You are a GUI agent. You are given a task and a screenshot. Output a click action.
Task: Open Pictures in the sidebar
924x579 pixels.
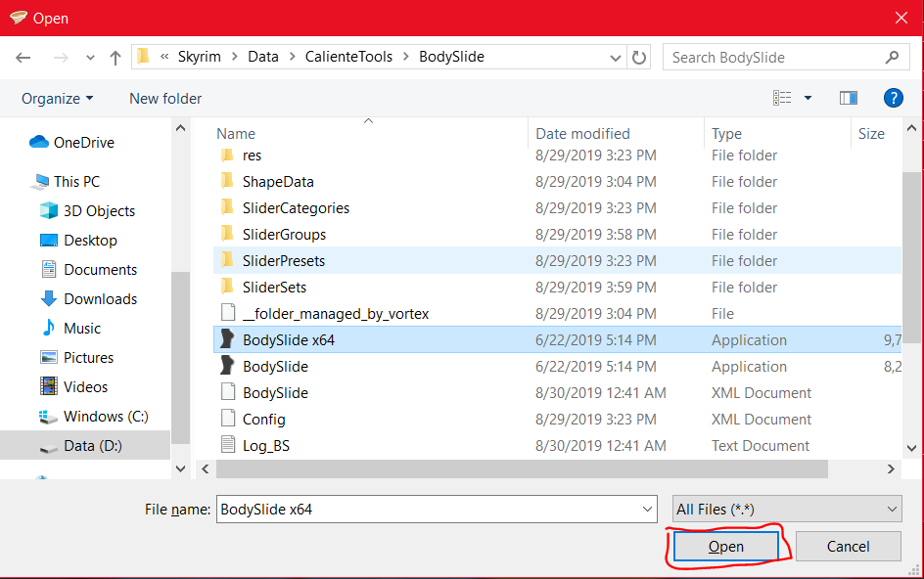click(x=76, y=358)
